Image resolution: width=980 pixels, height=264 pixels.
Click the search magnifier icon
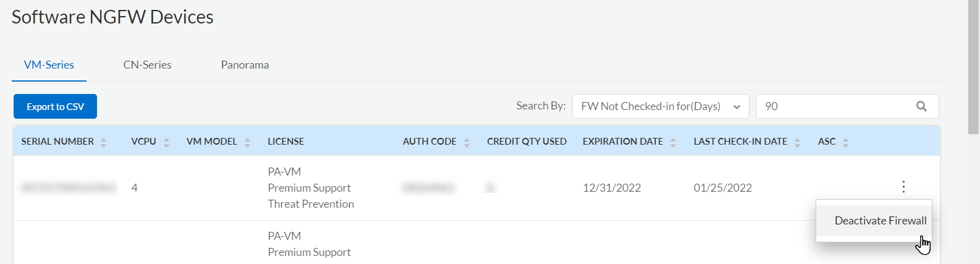click(921, 106)
